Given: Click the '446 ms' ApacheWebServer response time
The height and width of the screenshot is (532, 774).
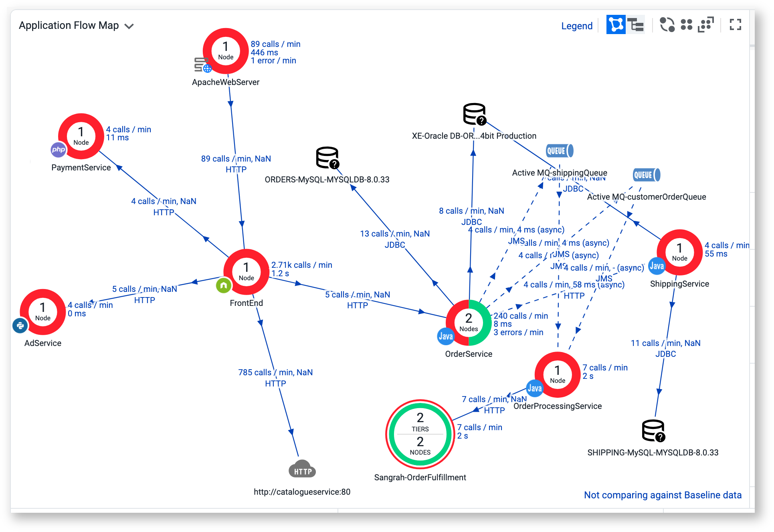Looking at the screenshot, I should [x=264, y=53].
